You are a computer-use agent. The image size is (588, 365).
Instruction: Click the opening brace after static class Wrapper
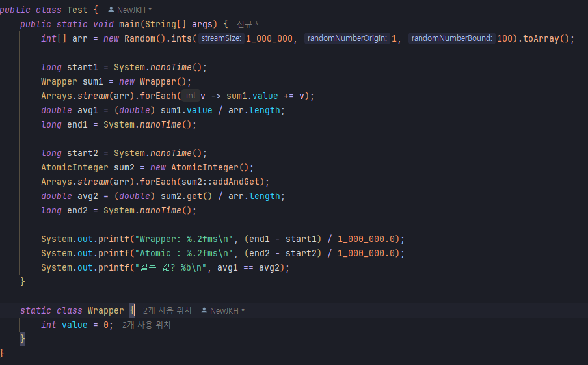click(132, 310)
